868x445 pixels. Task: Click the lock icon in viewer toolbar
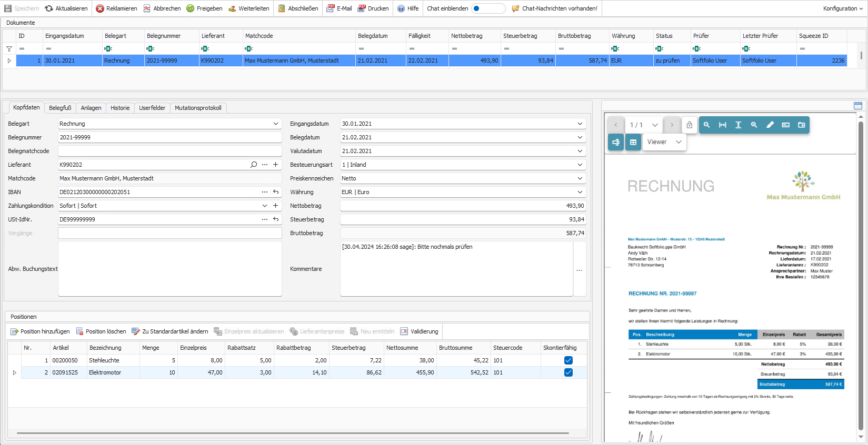[x=689, y=125]
